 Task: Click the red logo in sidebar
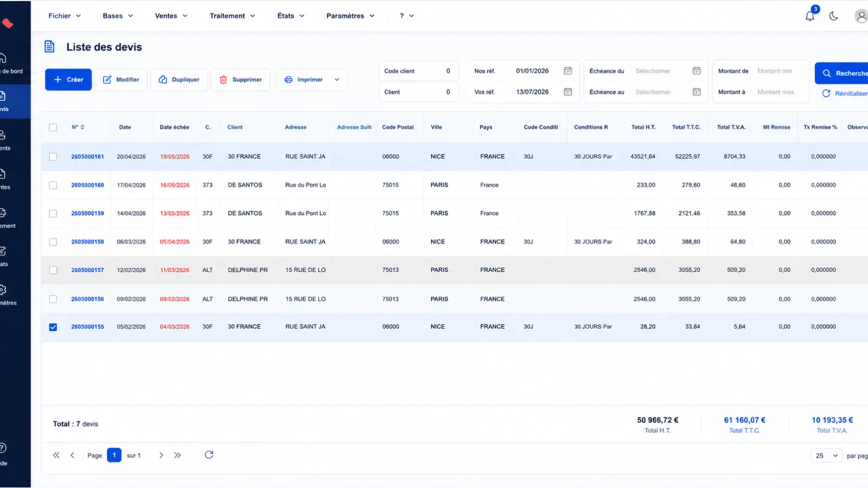pos(7,23)
